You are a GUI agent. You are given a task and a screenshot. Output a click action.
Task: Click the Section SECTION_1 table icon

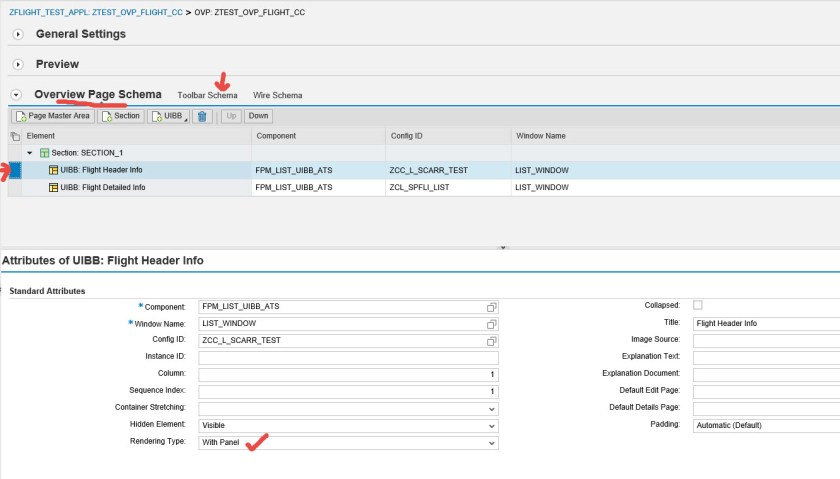coord(44,153)
